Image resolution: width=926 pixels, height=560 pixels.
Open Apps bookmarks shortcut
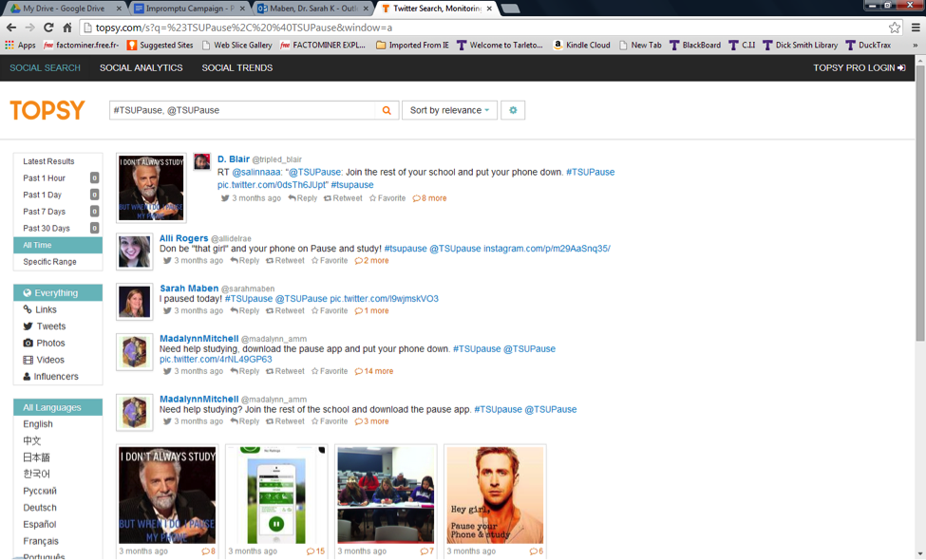20,45
